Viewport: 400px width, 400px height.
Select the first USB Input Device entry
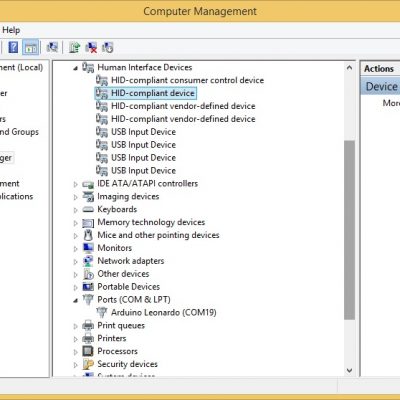coord(143,132)
